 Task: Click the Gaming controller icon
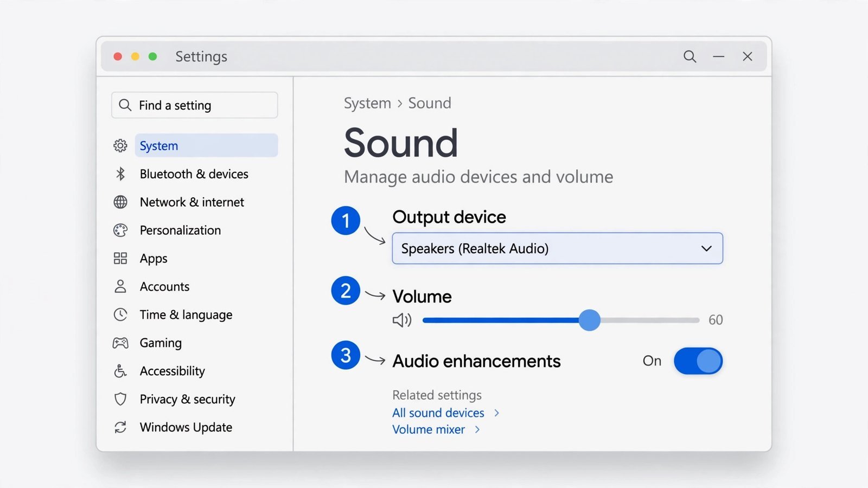[x=120, y=343]
